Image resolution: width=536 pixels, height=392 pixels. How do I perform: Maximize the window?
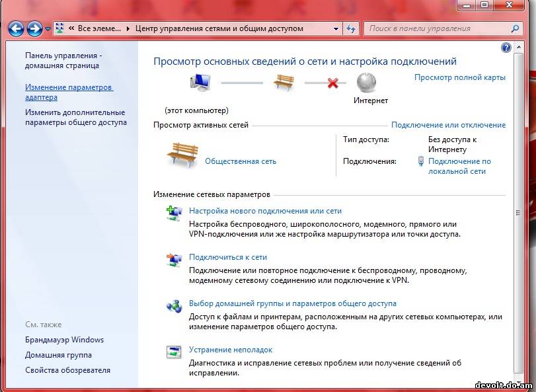coord(484,5)
